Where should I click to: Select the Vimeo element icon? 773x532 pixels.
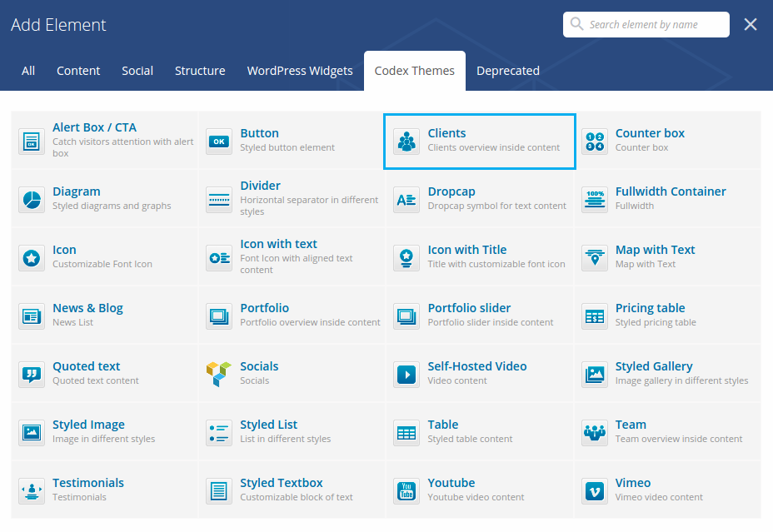click(595, 491)
